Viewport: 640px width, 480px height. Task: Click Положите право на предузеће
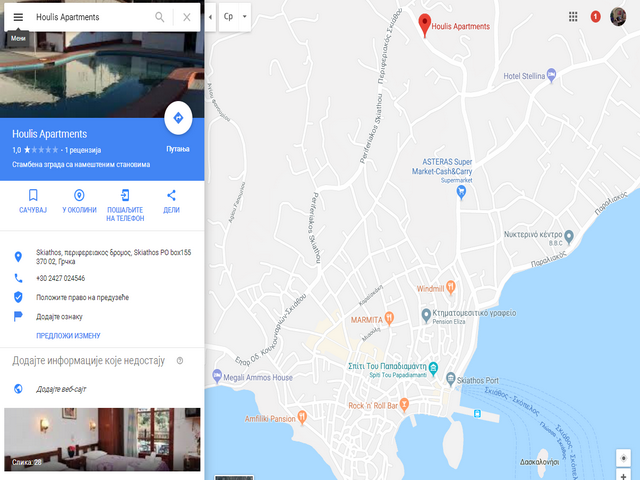pyautogui.click(x=82, y=297)
